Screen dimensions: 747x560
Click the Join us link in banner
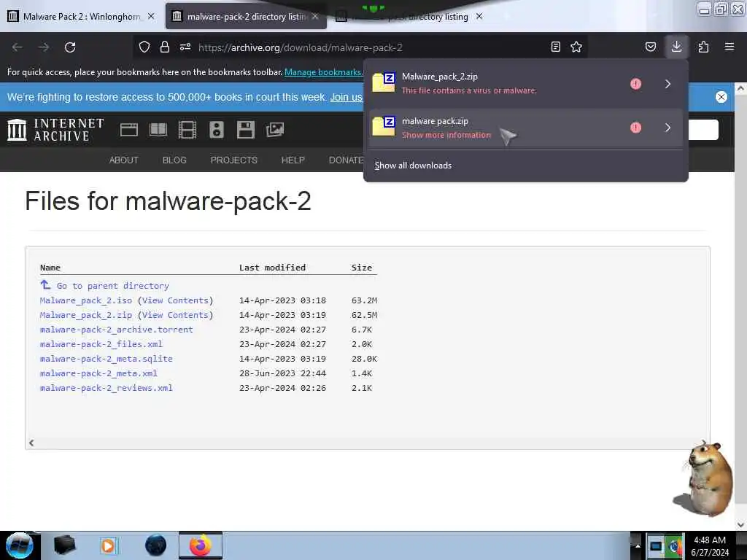[x=346, y=97]
